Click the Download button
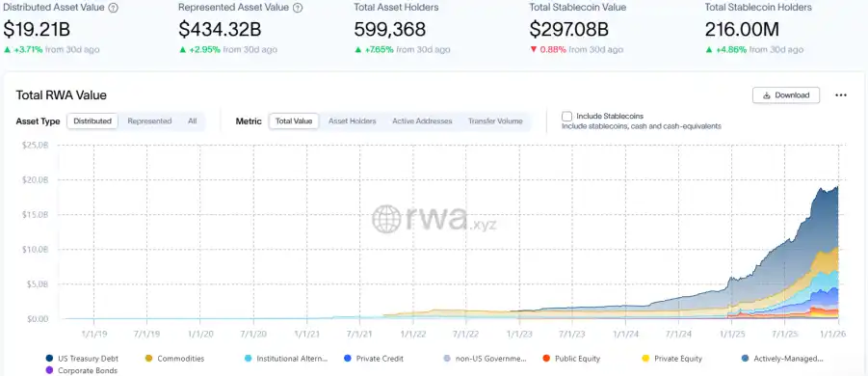 pos(786,95)
